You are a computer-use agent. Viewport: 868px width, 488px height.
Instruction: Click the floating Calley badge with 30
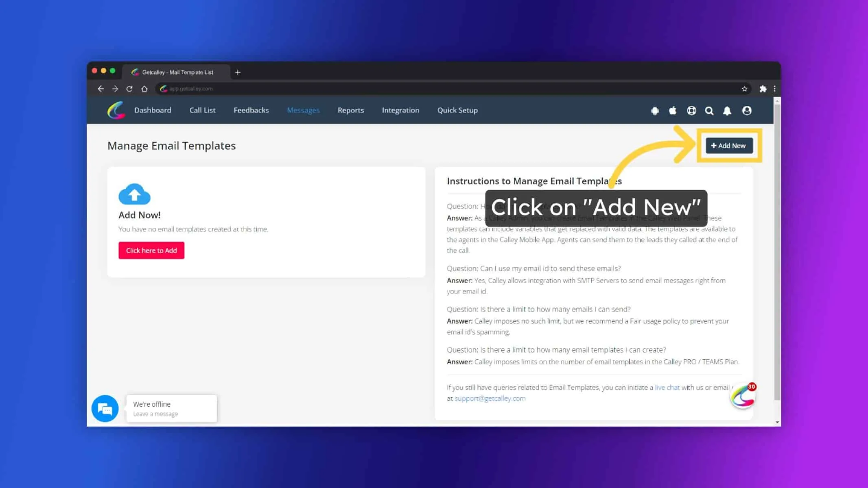click(x=743, y=396)
